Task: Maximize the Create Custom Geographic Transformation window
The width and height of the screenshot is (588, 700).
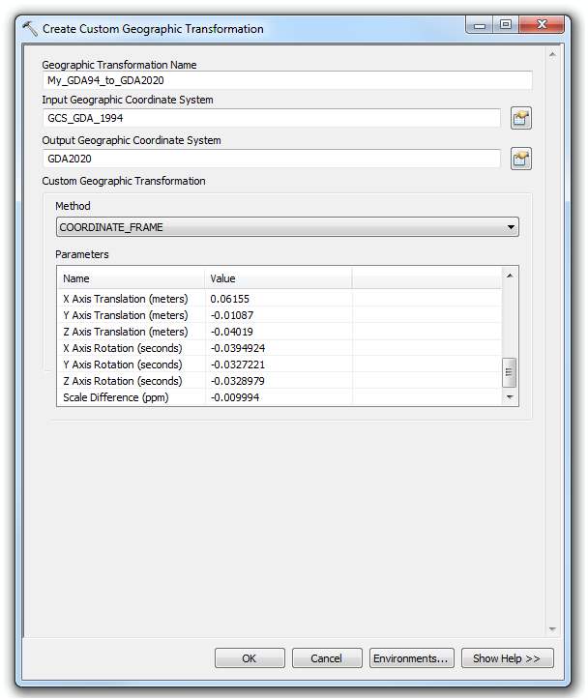Action: coord(506,25)
